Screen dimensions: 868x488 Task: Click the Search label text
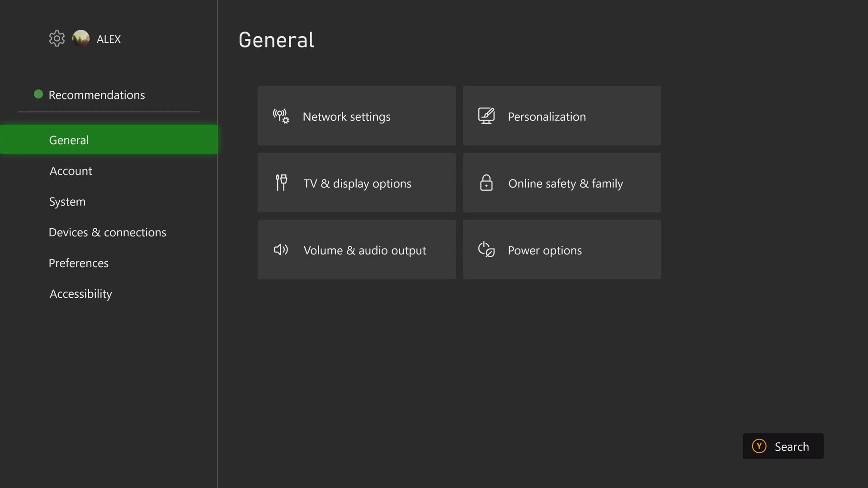(792, 446)
